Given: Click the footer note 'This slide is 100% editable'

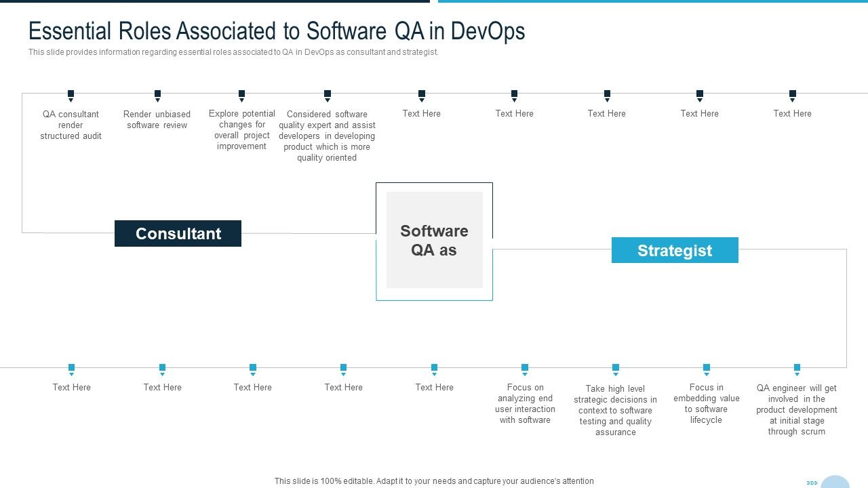Looking at the screenshot, I should pos(434,481).
